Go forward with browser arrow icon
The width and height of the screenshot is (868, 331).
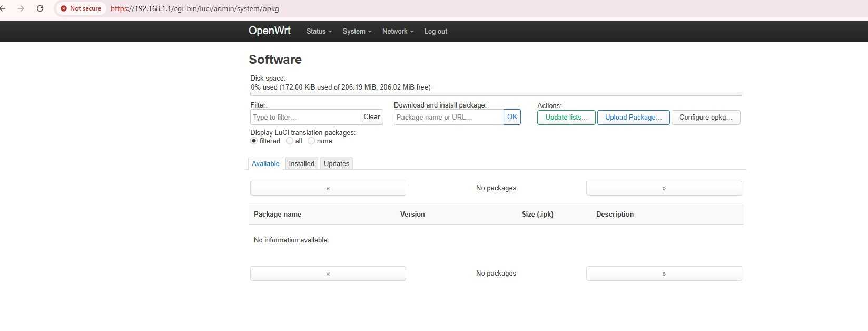(21, 8)
